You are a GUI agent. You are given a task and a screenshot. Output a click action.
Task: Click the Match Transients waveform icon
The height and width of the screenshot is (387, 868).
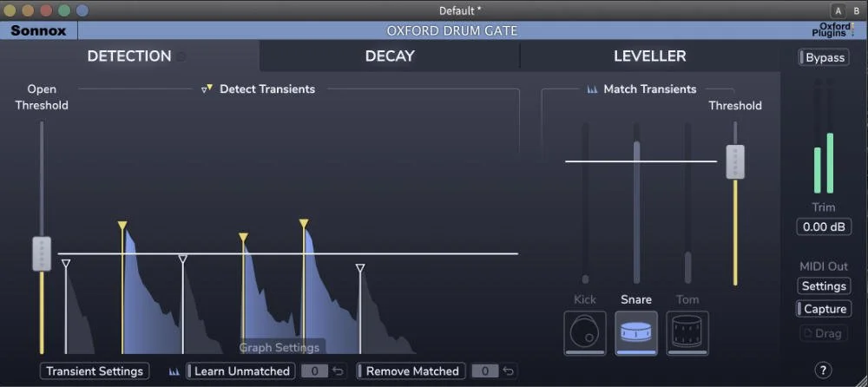592,89
